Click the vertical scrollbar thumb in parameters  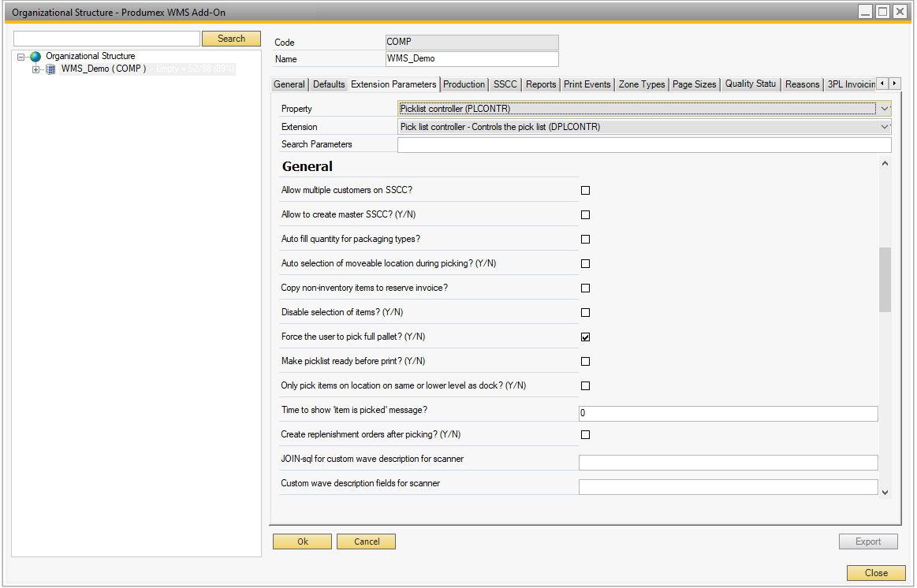885,279
